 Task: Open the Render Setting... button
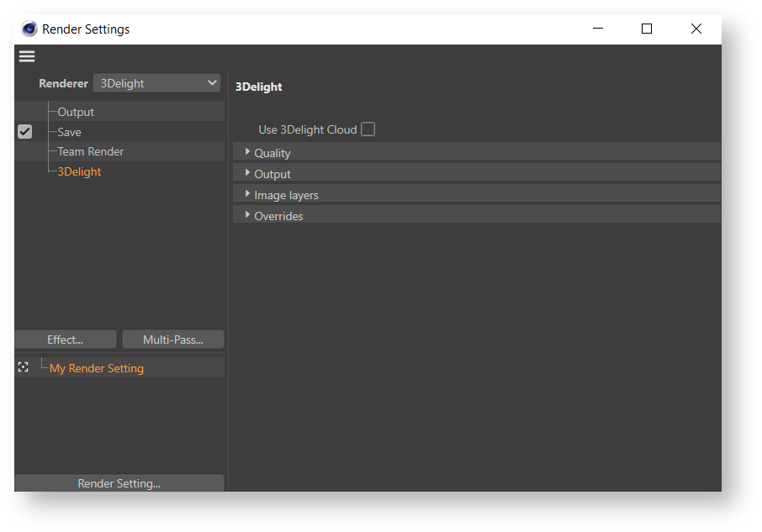click(x=119, y=483)
